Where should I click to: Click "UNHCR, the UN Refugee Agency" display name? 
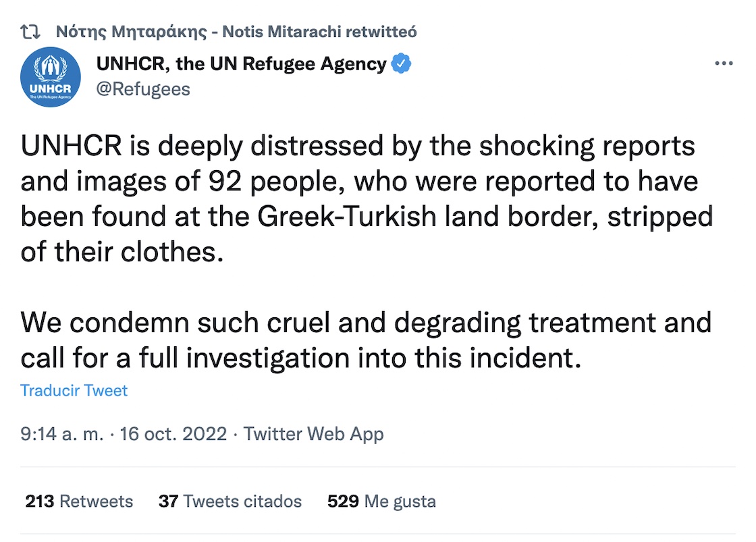pos(241,63)
